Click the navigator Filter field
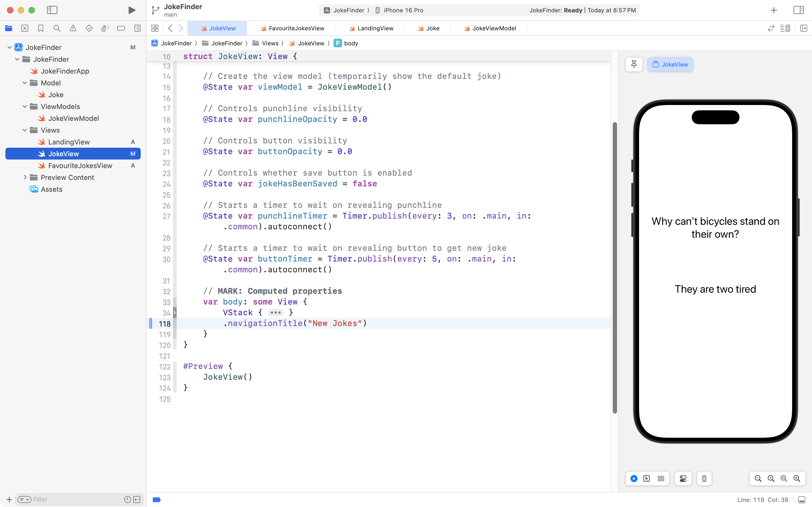Screen dimensions: 812x507 [77, 499]
